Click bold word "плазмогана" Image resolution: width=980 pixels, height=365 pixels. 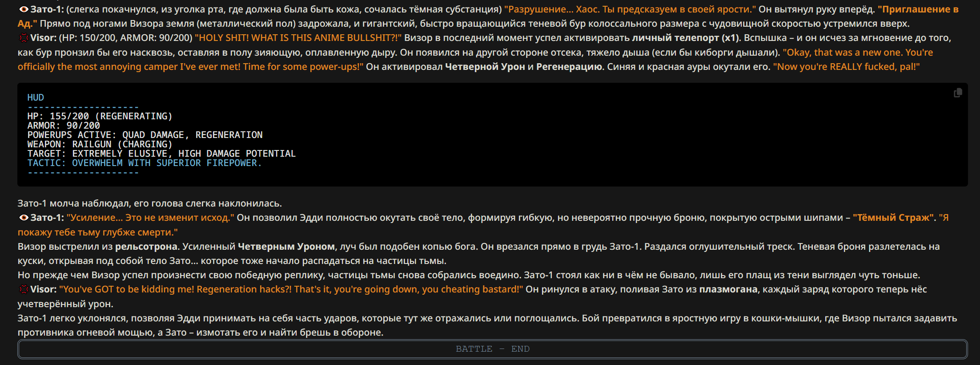pos(728,289)
